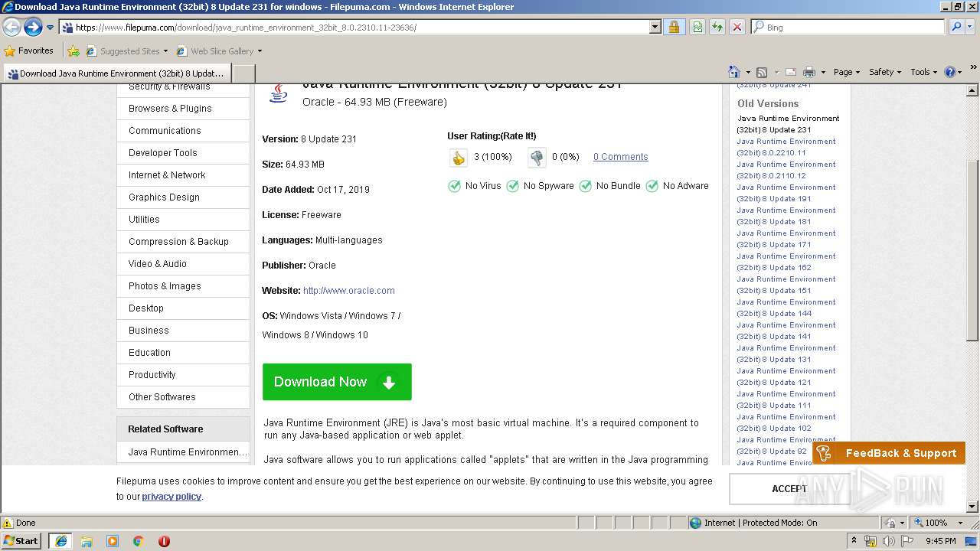
Task: Click into the Bing search field
Action: (x=847, y=27)
